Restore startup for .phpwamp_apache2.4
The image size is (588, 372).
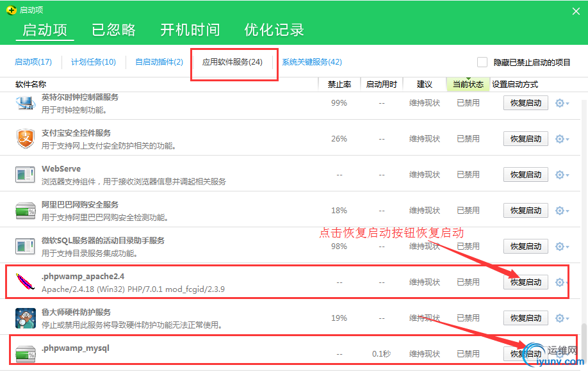(x=525, y=282)
